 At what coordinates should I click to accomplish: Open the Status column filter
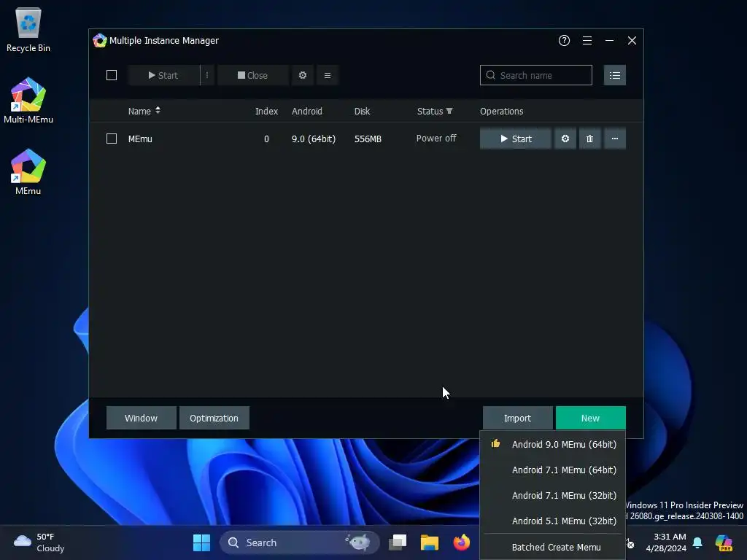449,111
